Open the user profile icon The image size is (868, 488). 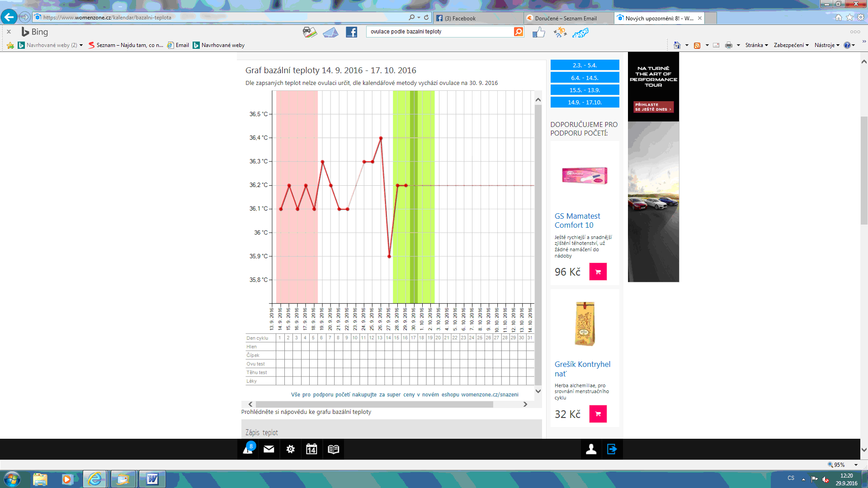click(x=591, y=449)
